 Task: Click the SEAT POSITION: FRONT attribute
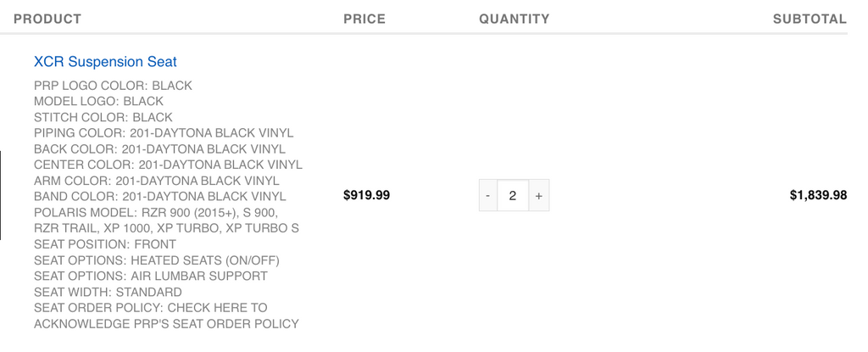(x=105, y=244)
